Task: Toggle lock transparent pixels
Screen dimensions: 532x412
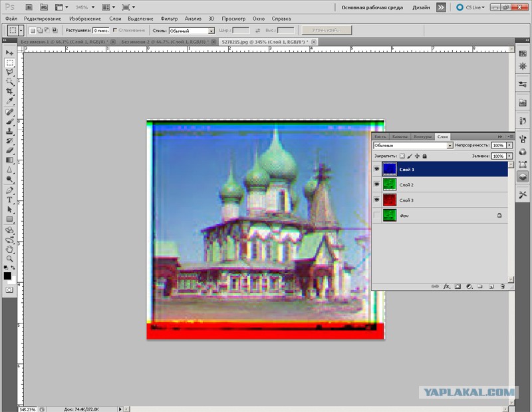Action: [x=402, y=156]
